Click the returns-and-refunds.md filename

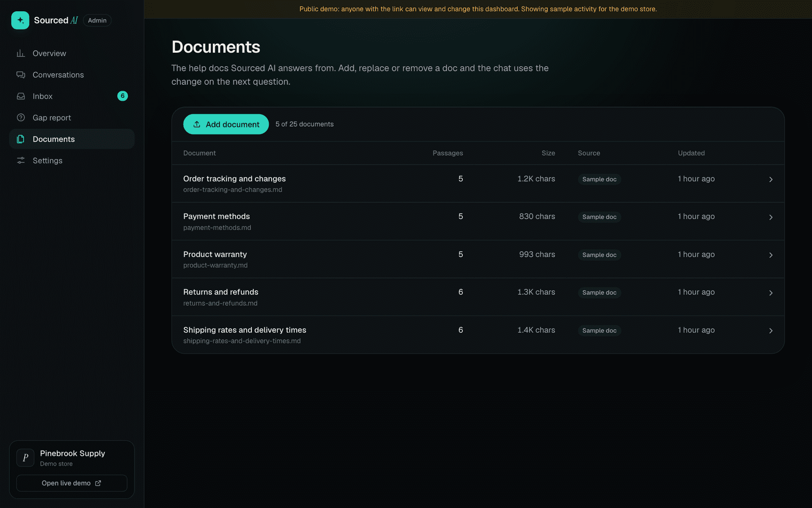coord(220,303)
